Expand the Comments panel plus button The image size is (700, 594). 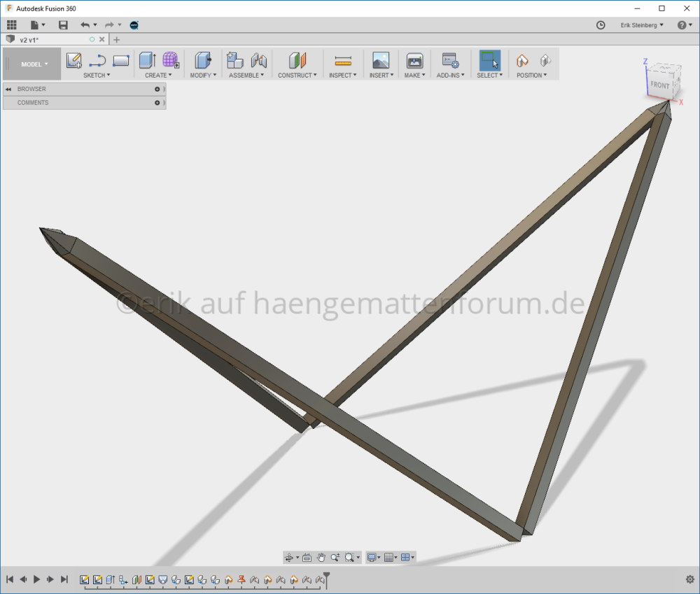[x=157, y=103]
